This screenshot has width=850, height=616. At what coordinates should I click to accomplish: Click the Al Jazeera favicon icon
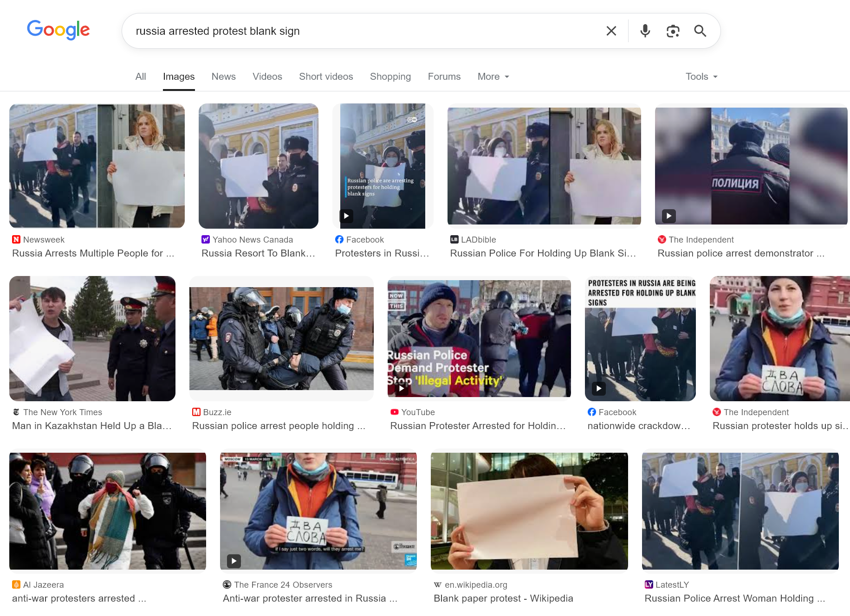pyautogui.click(x=16, y=584)
